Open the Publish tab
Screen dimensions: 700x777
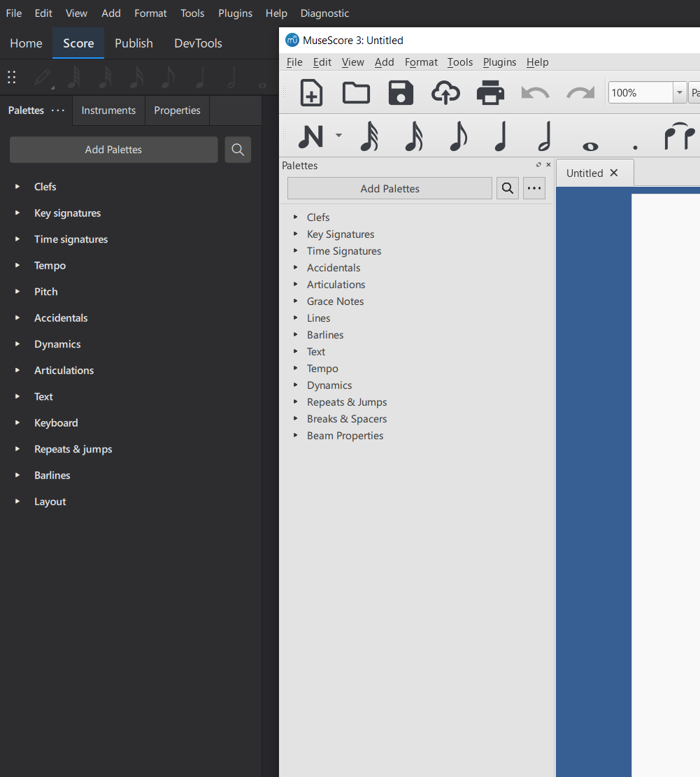(x=134, y=43)
